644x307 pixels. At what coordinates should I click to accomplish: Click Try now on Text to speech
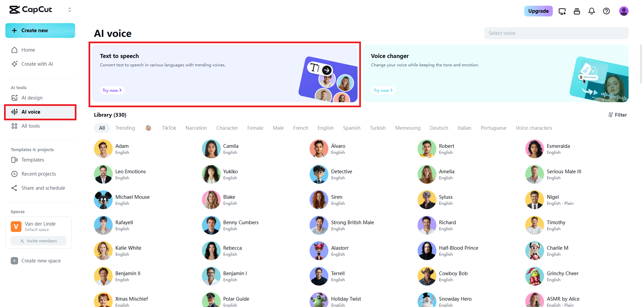112,90
